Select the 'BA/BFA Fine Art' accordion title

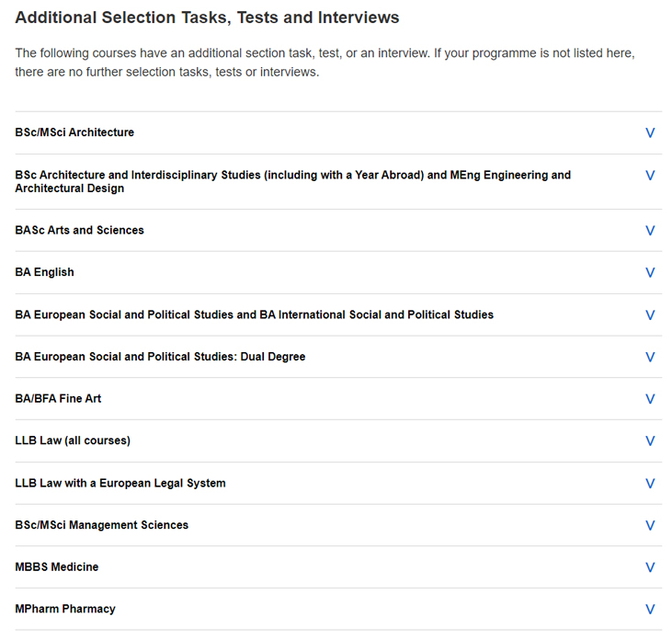58,399
